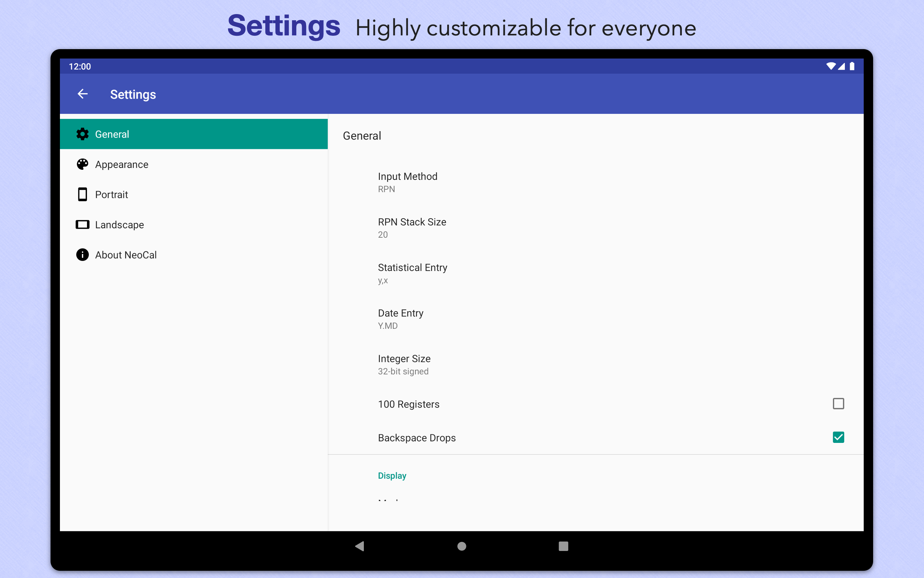Select the Landscape menu item
This screenshot has width=924, height=578.
click(x=193, y=225)
